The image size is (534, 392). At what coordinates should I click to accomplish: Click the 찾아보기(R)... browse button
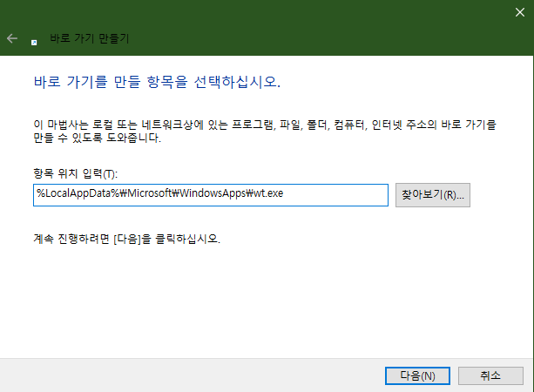pos(432,195)
